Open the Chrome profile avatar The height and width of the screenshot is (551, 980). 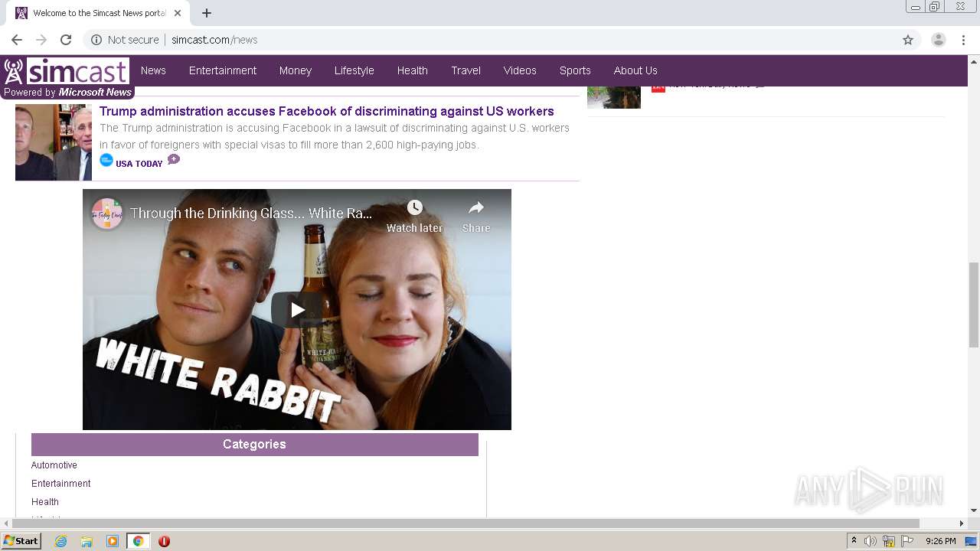[939, 40]
